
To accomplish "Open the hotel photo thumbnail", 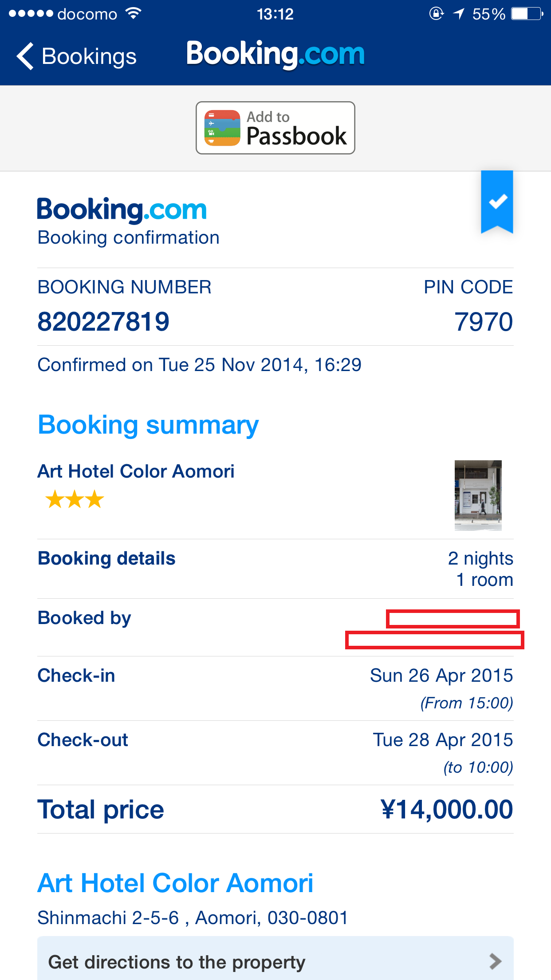I will click(x=478, y=495).
